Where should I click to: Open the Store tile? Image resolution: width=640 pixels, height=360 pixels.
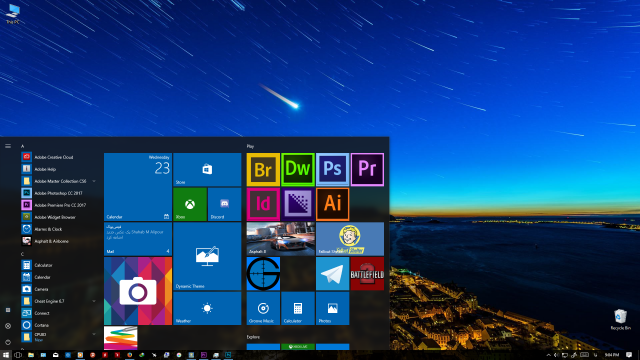click(x=207, y=169)
